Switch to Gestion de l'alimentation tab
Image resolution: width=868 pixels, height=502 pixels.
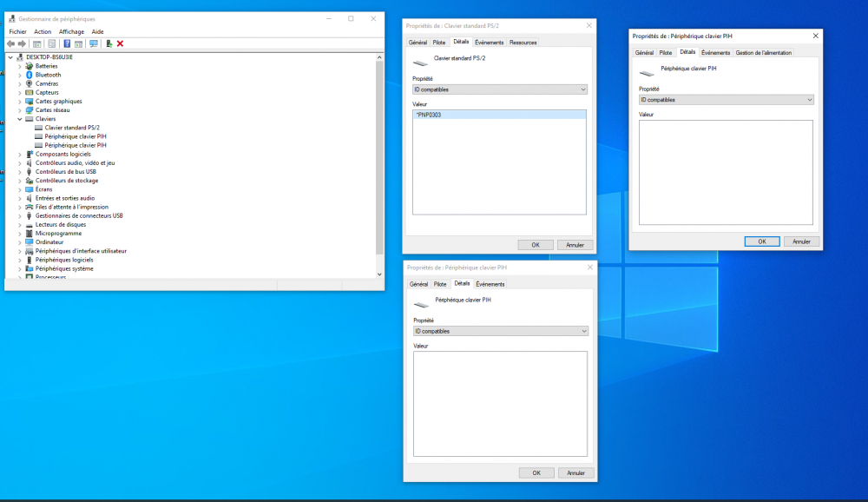pos(763,53)
